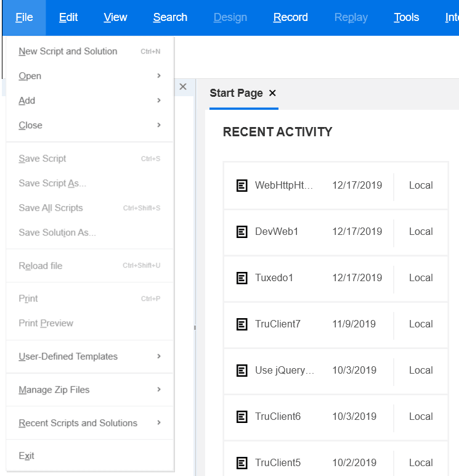
Task: Click the script icon beside Use jQuery... entry
Action: [x=242, y=371]
